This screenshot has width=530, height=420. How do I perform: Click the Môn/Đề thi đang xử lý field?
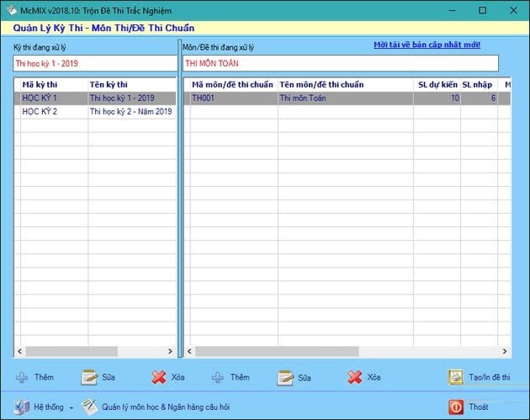click(341, 64)
